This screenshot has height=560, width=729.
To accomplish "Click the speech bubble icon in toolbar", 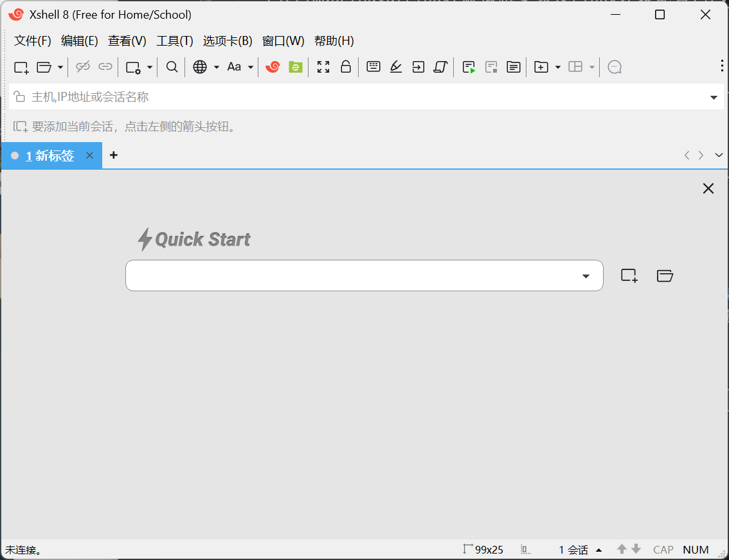I will coord(615,67).
